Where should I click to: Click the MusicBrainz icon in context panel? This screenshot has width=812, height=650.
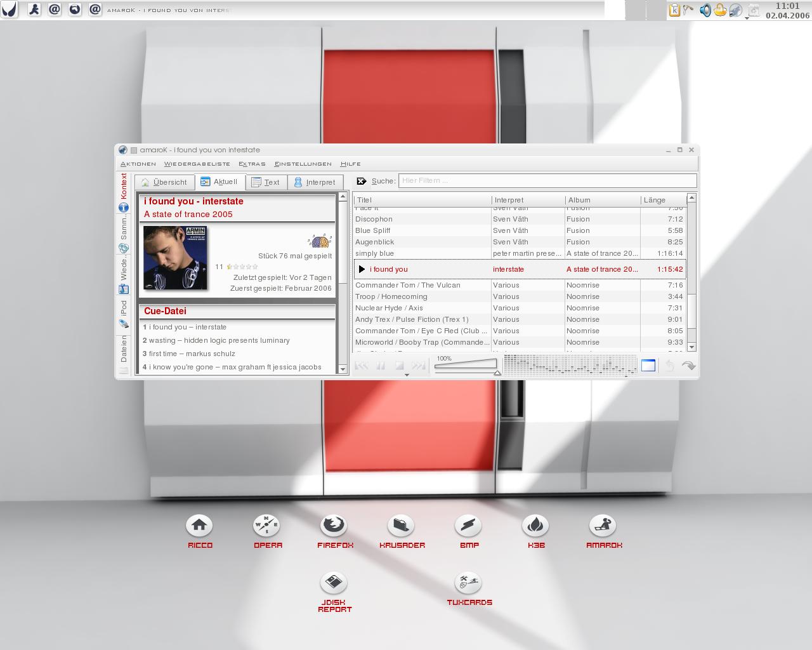pos(320,241)
